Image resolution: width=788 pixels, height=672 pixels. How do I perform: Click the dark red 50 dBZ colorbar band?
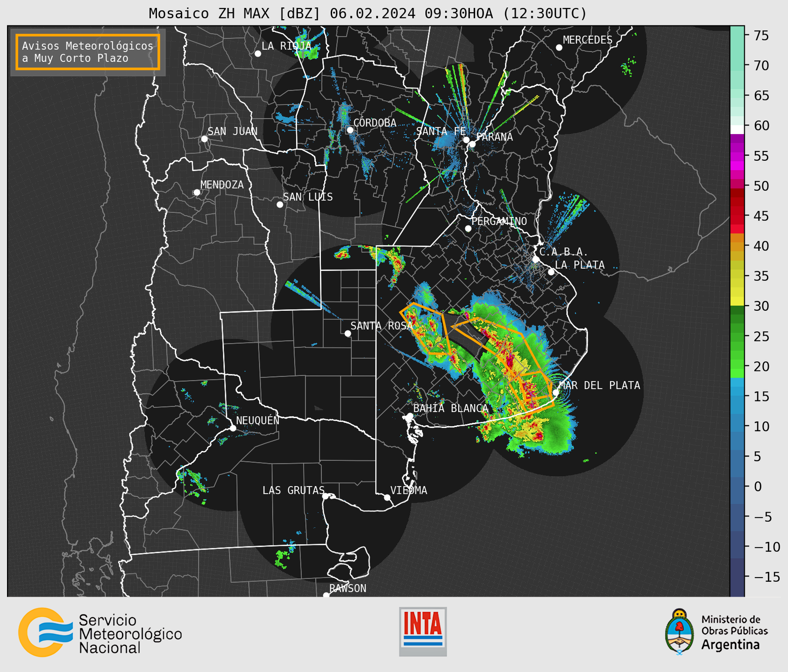[x=737, y=192]
